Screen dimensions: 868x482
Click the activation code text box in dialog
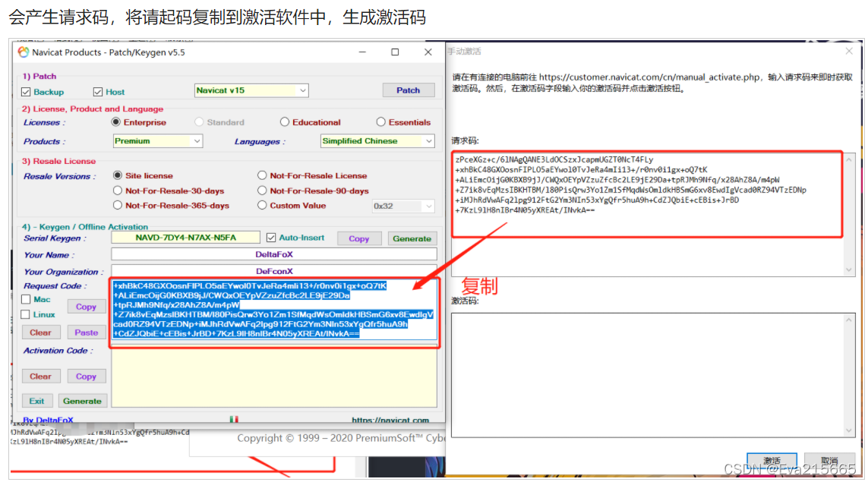pyautogui.click(x=646, y=375)
